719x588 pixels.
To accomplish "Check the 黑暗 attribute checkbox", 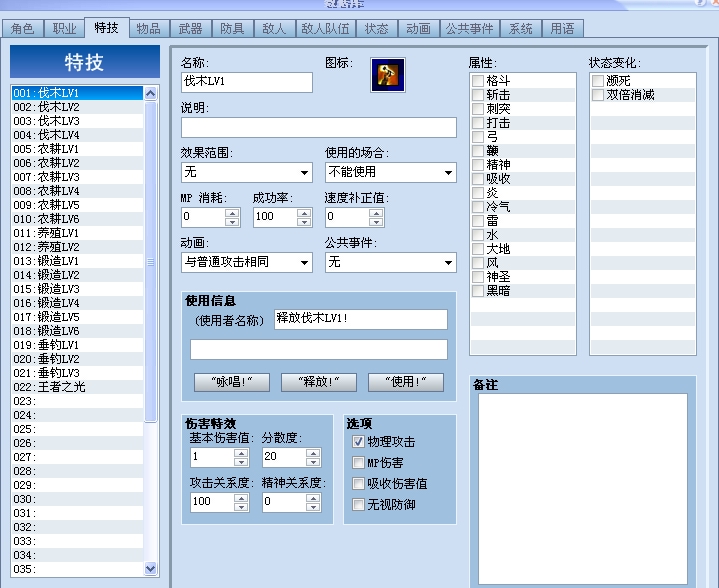I will tap(478, 291).
